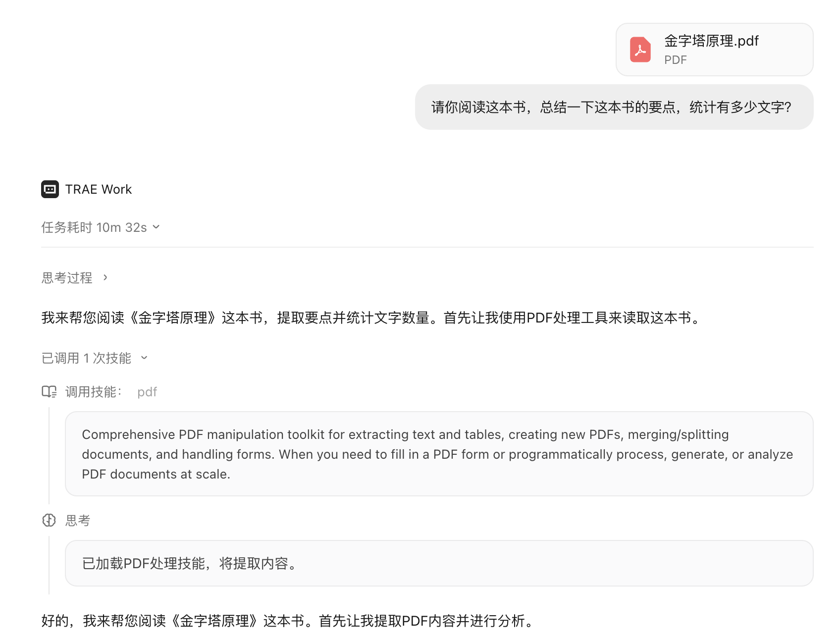Click the 已加载PDF处理技能 thinking box

(x=439, y=563)
